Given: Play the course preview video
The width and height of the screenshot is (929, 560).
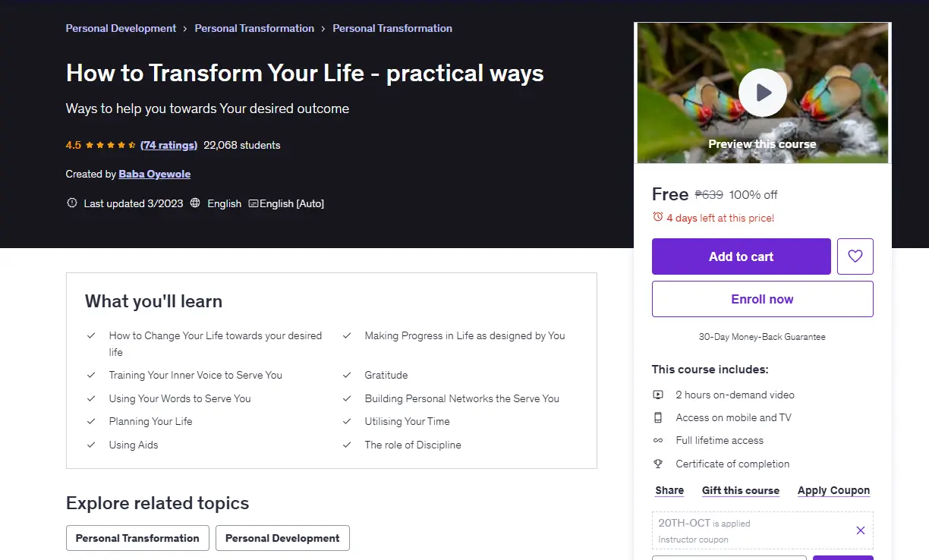Looking at the screenshot, I should pyautogui.click(x=762, y=93).
